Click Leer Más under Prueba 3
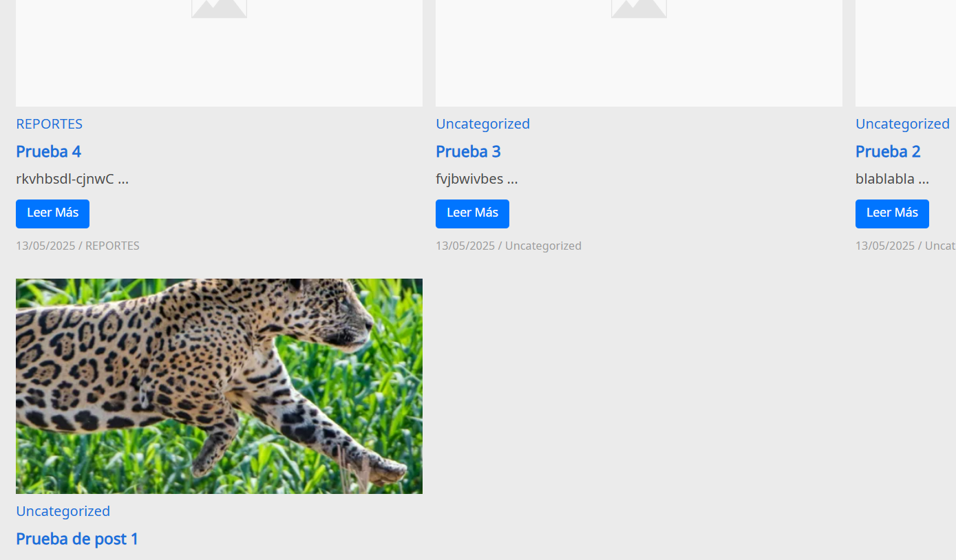 472,213
